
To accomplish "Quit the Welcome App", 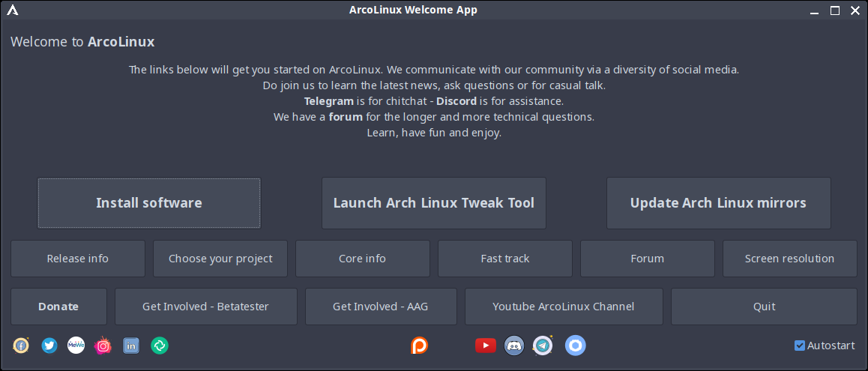I will point(765,307).
